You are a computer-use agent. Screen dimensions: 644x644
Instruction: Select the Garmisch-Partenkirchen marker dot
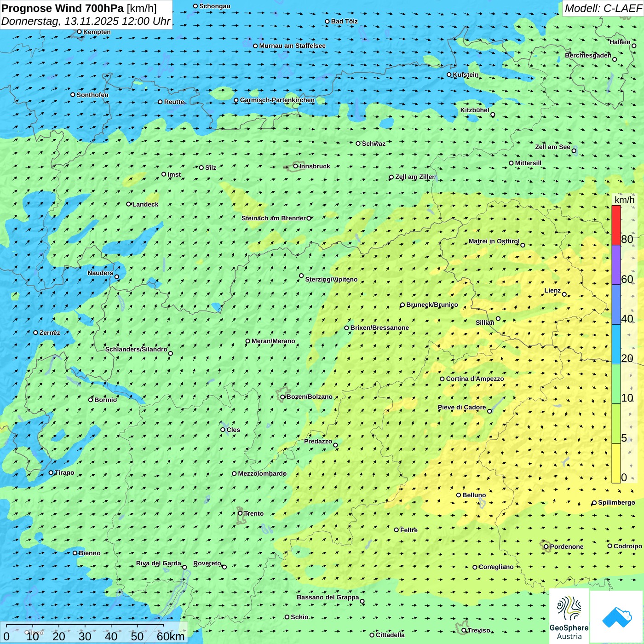[236, 100]
